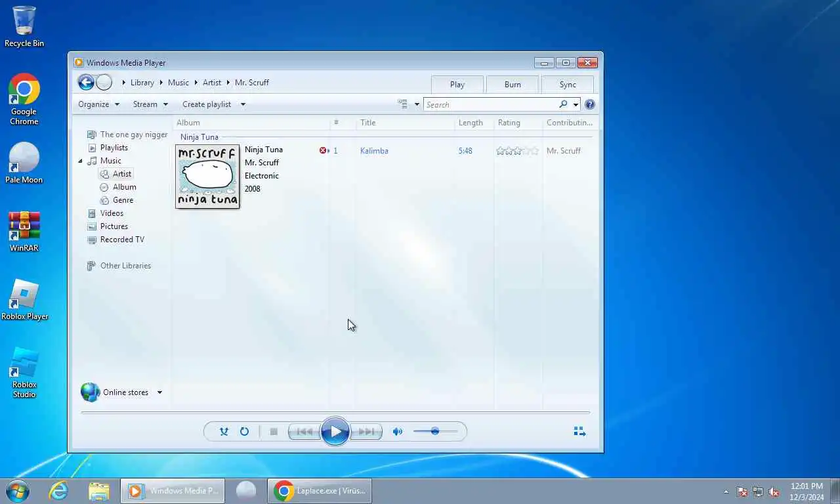
Task: Select the Ninja Tuna album art thumbnail
Action: [x=207, y=176]
